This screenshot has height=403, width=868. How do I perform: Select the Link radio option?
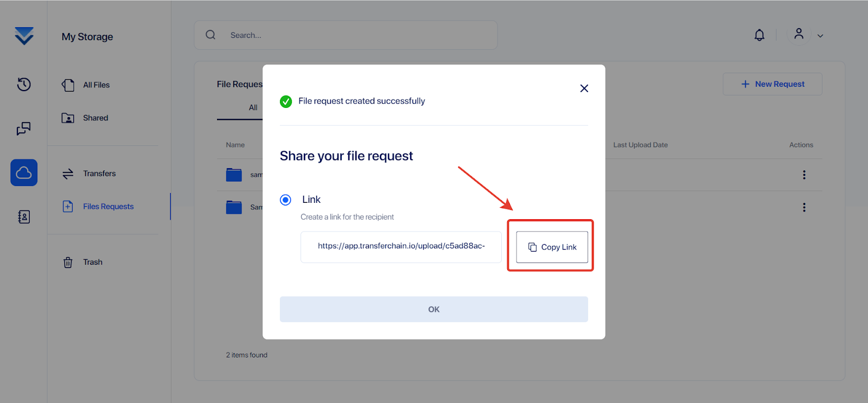285,200
